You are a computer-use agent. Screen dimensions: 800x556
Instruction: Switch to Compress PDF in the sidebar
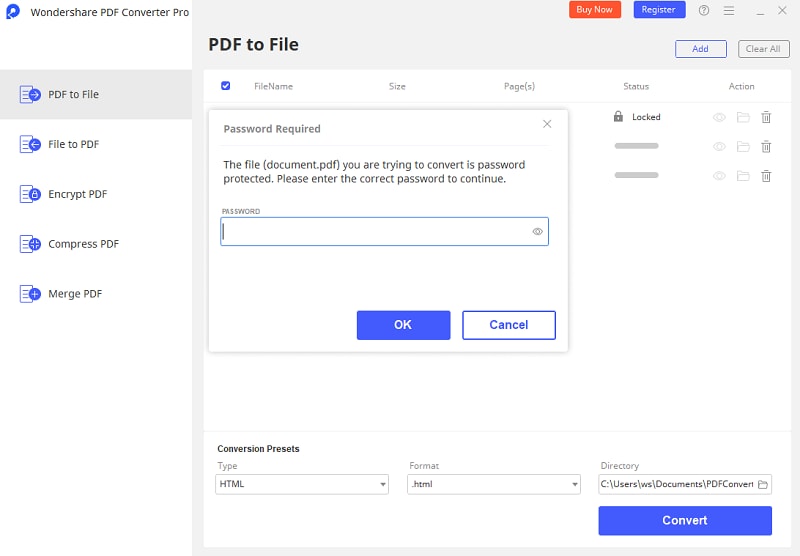point(83,244)
